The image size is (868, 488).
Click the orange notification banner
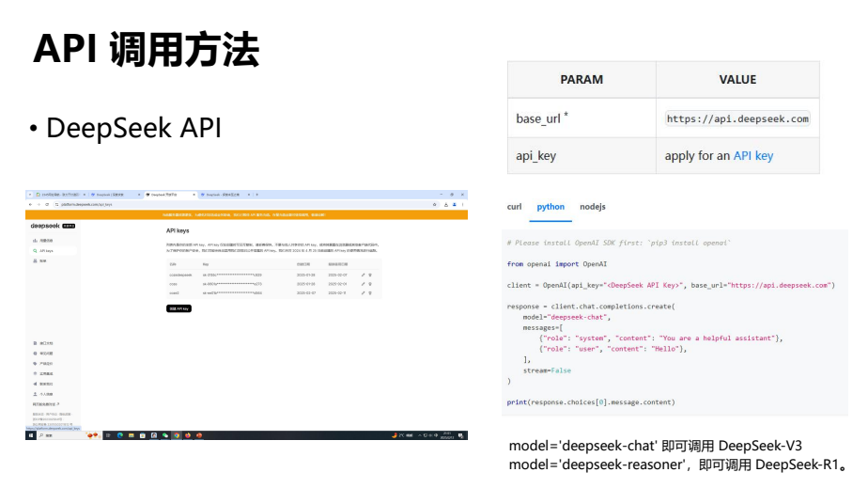246,214
